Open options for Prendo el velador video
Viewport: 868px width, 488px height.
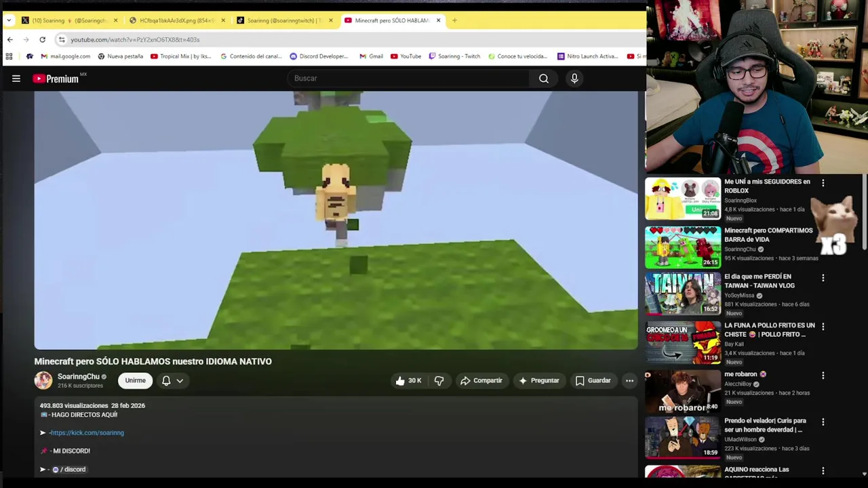(823, 422)
